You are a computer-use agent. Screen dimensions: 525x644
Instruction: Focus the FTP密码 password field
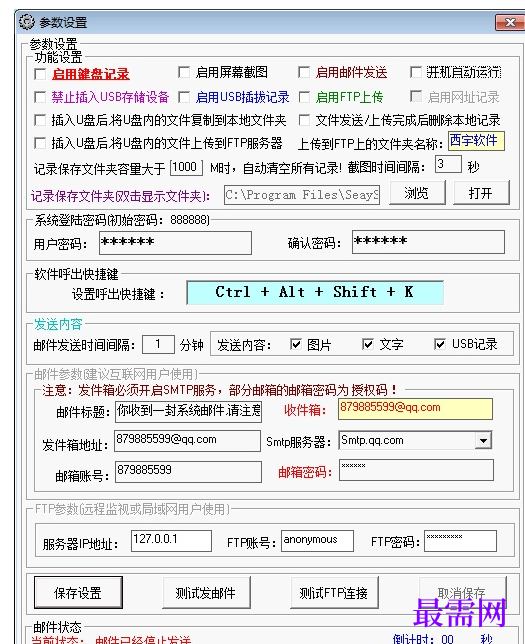(x=461, y=541)
